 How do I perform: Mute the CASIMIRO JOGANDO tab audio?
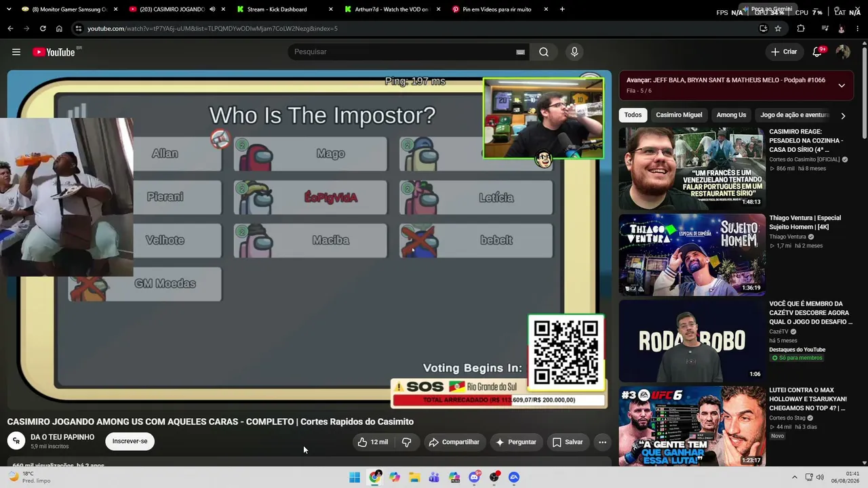(212, 9)
